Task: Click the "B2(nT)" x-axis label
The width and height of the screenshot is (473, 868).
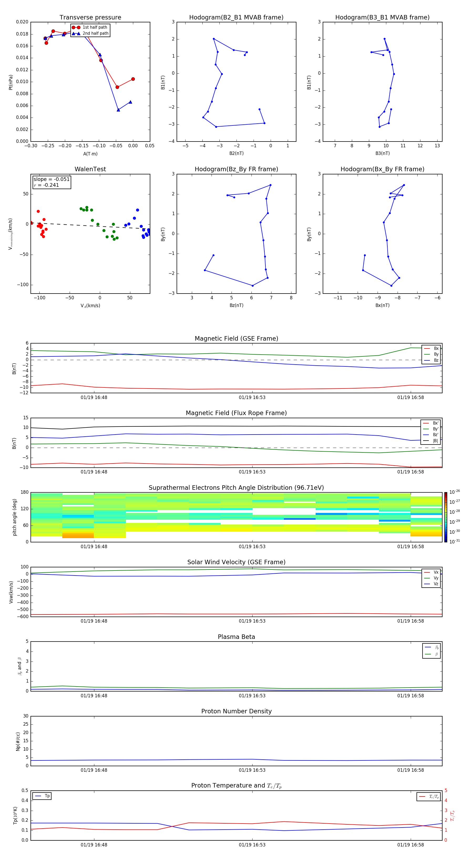Action: point(236,153)
